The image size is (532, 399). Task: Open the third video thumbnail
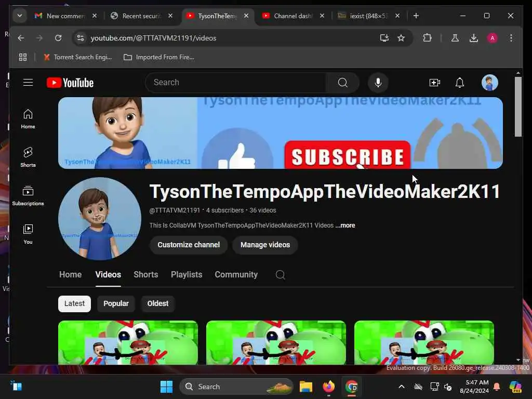424,343
